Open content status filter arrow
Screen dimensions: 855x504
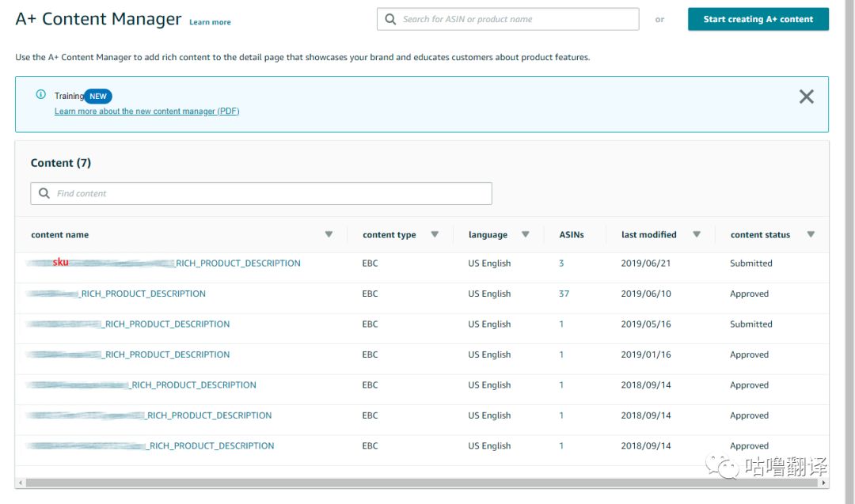pos(811,234)
